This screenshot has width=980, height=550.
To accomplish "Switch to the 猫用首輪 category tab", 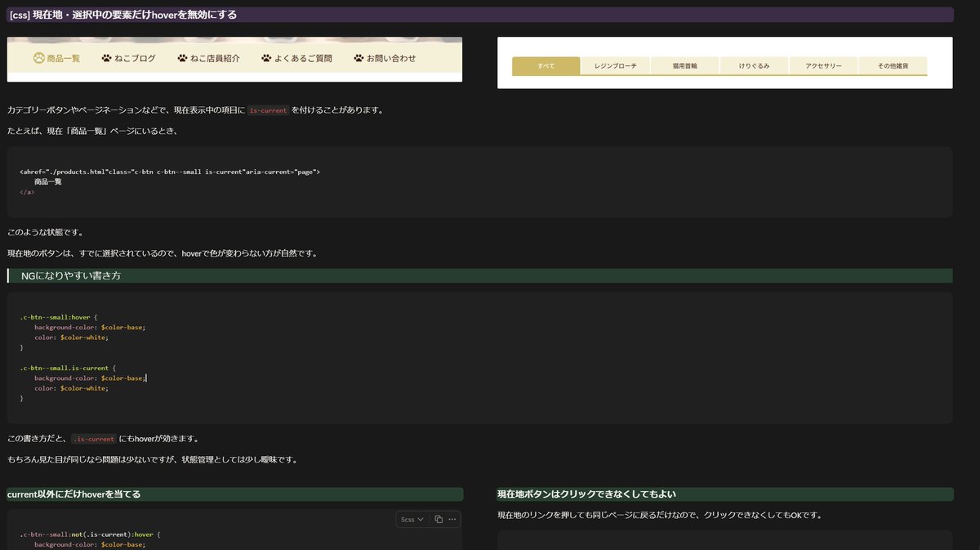I will (684, 65).
